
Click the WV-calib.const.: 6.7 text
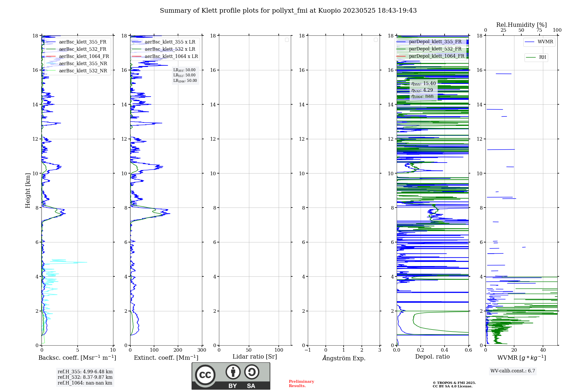(x=513, y=371)
